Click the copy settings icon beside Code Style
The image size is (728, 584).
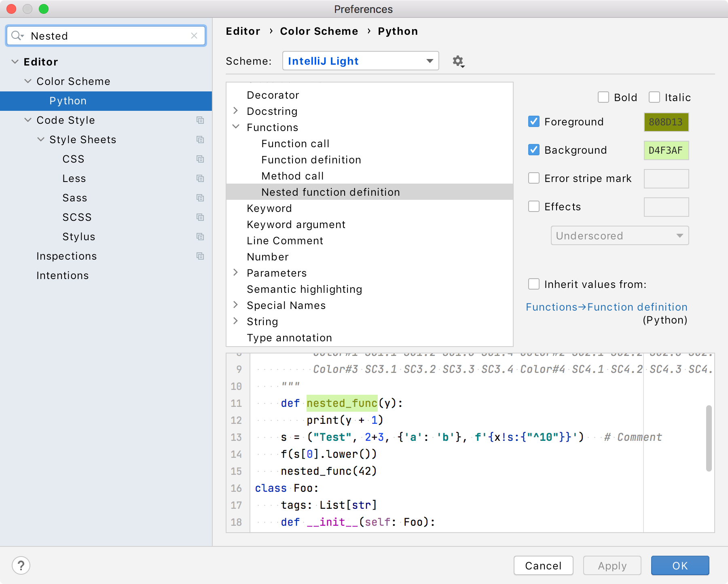pos(201,120)
